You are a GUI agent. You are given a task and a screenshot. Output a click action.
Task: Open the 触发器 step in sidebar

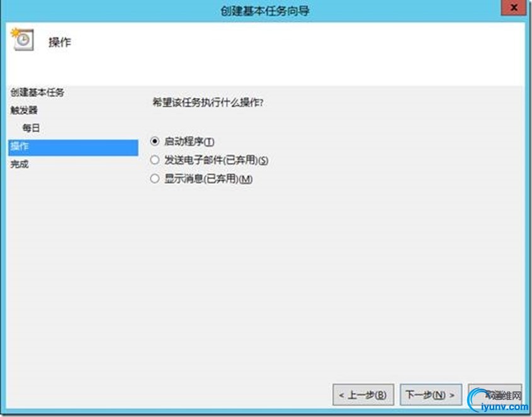[x=24, y=110]
